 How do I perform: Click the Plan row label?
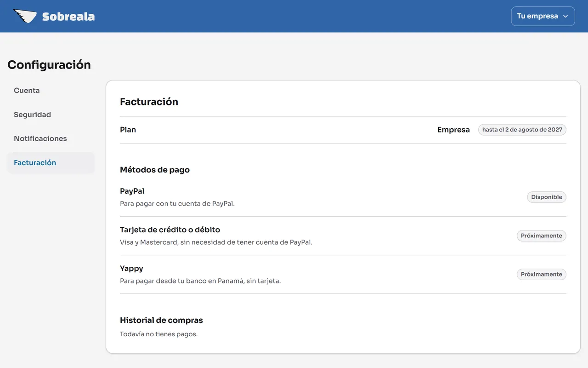click(x=128, y=130)
